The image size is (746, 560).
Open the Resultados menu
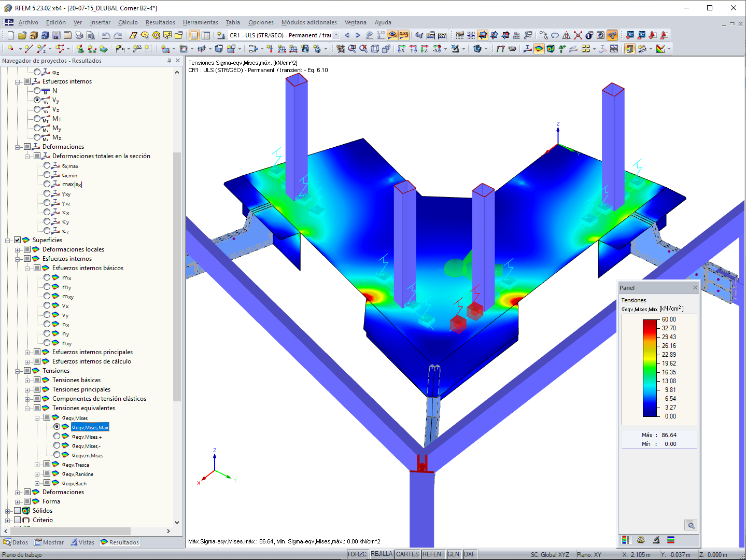coord(160,22)
